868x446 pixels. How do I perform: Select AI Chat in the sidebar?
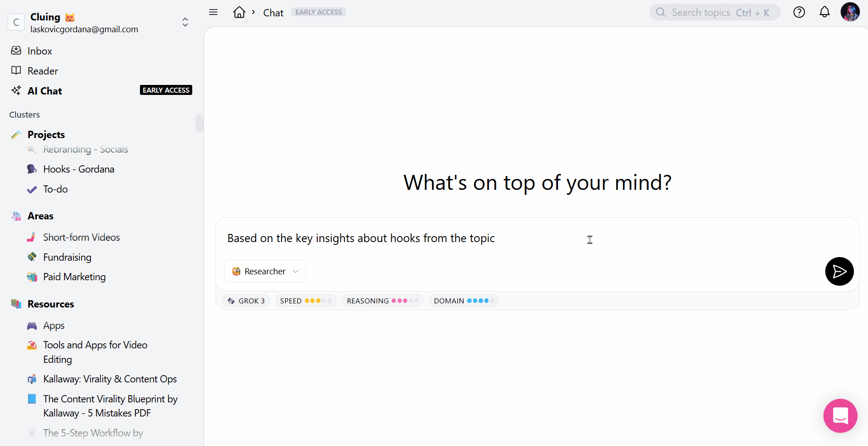tap(45, 91)
